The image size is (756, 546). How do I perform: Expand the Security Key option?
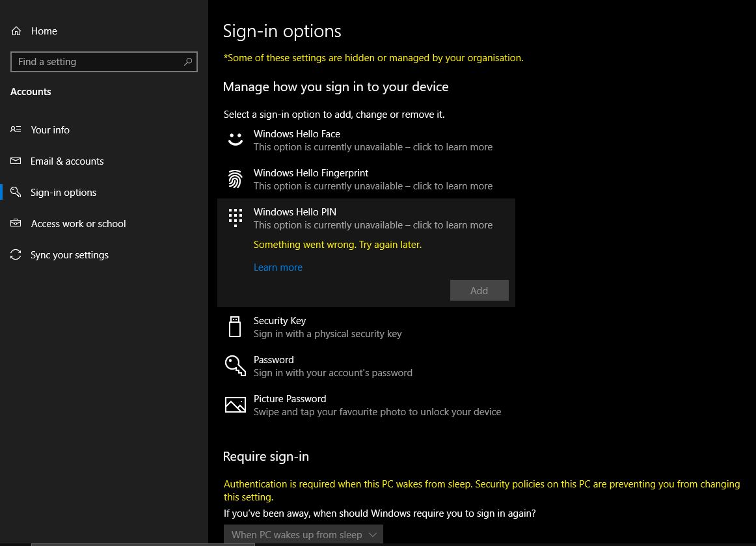366,327
